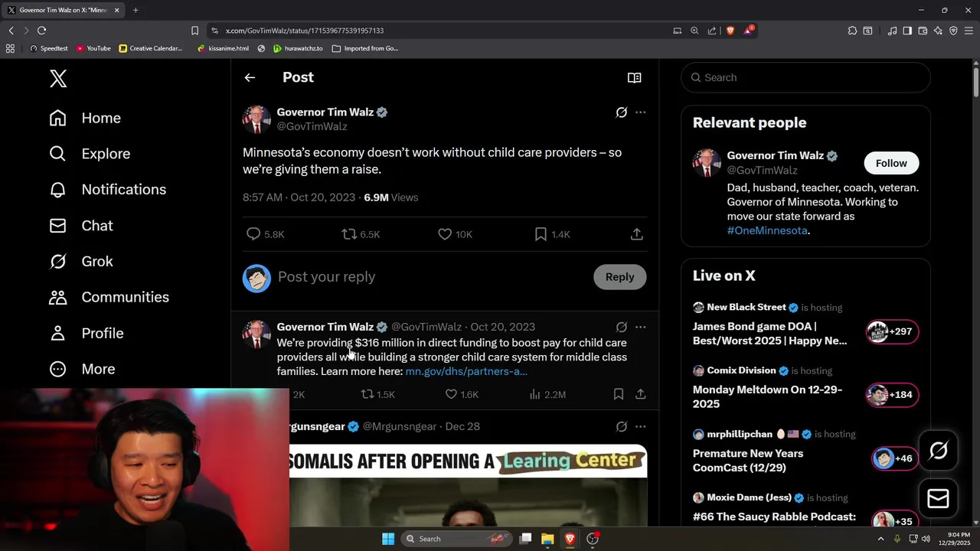Viewport: 980px width, 551px height.
Task: Open Grok from the sidebar
Action: pyautogui.click(x=80, y=262)
